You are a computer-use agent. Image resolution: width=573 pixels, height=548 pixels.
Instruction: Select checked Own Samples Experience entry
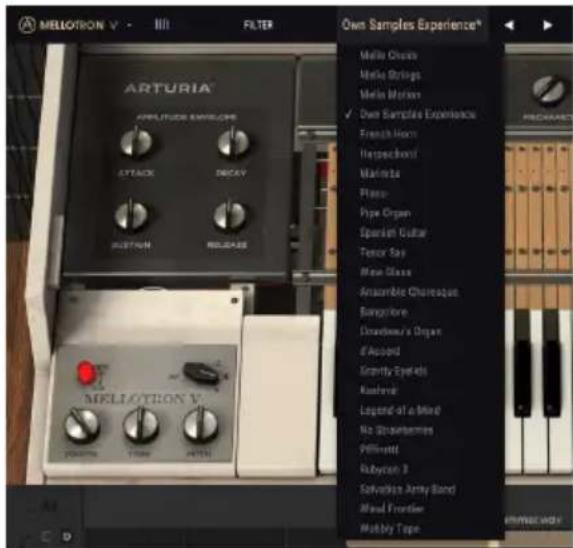tap(418, 114)
